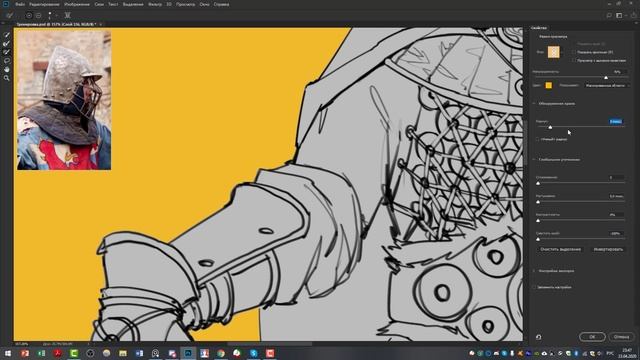Click the Растушевка value field
The width and height of the screenshot is (640, 360).
(x=616, y=196)
